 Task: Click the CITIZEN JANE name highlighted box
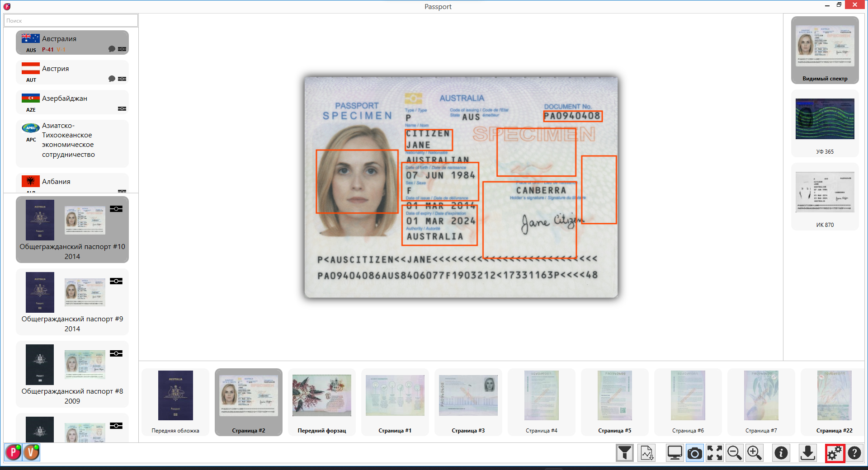[x=429, y=140]
